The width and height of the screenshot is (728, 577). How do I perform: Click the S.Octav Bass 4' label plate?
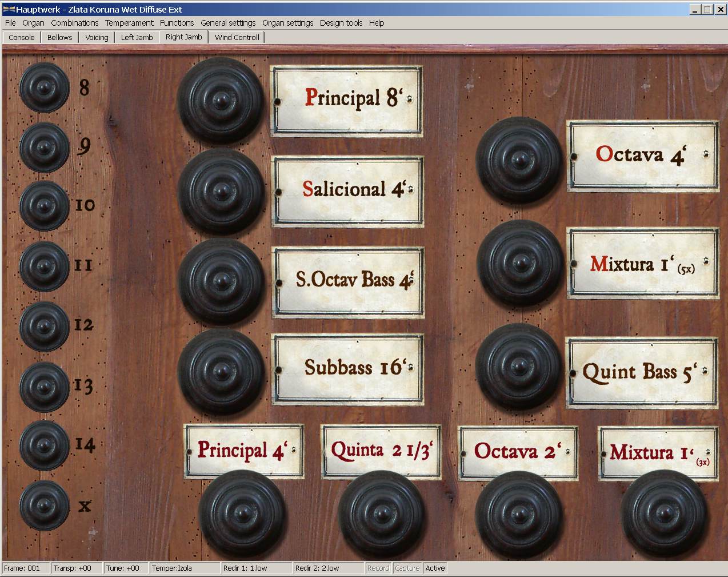(x=349, y=282)
